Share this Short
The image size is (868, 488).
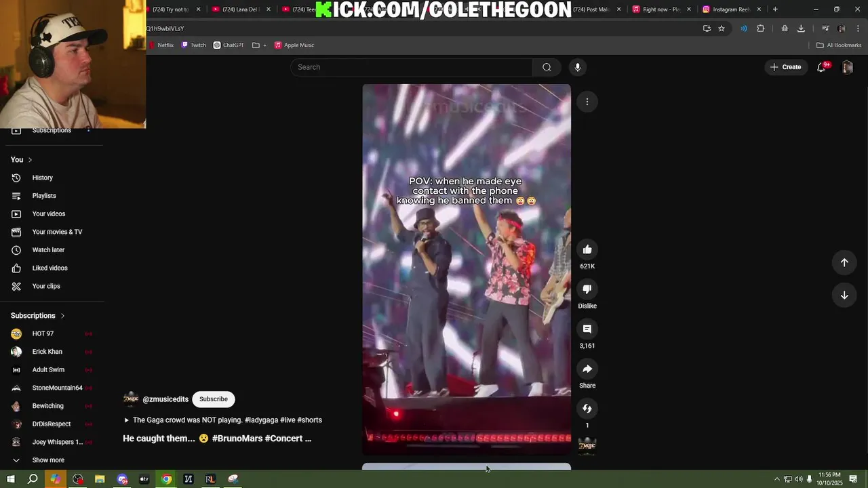(587, 369)
